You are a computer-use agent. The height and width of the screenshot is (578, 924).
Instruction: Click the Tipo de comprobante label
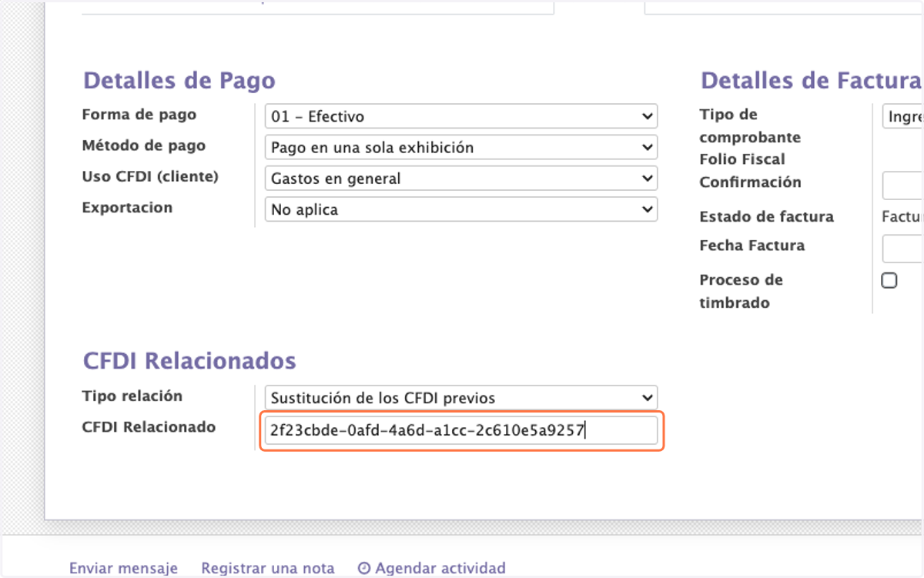coord(750,126)
